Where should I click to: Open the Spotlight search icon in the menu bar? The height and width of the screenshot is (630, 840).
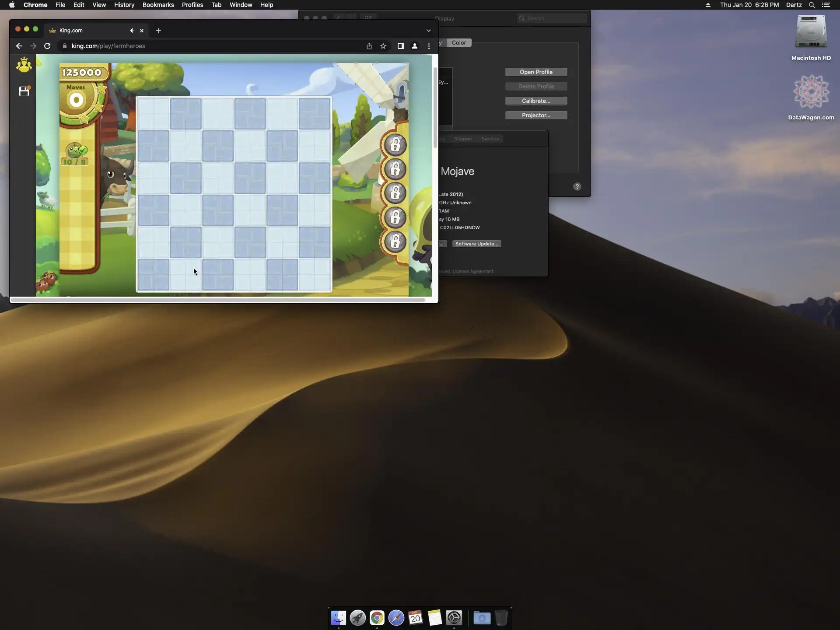[x=812, y=5]
